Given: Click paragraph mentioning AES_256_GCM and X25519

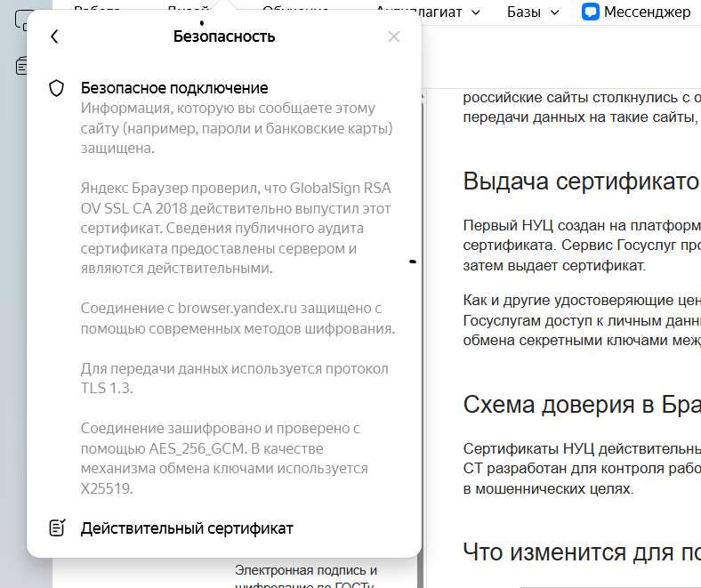Looking at the screenshot, I should click(x=224, y=458).
